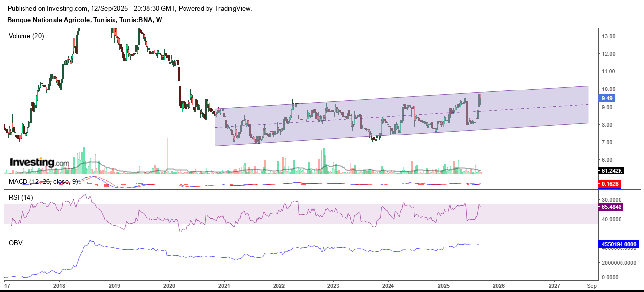The image size is (644, 292).
Task: Click the 2023 time axis label
Action: click(x=333, y=285)
